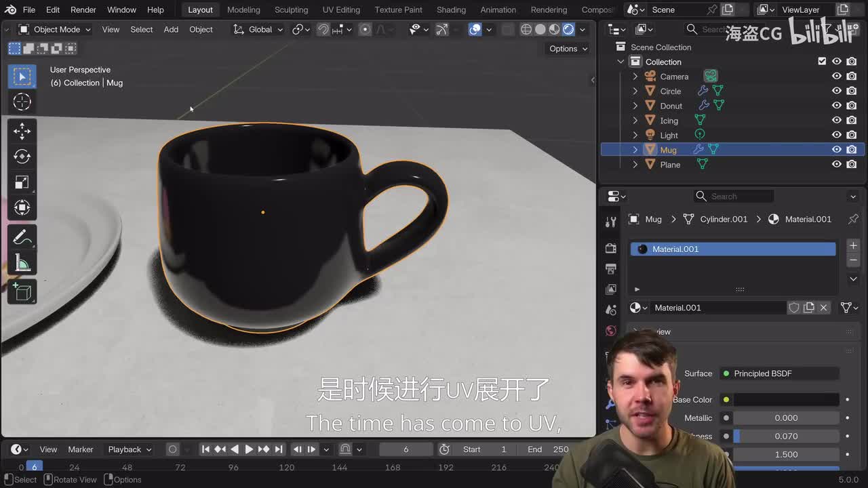Viewport: 868px width, 488px height.
Task: Click the current frame number field
Action: coord(406,449)
